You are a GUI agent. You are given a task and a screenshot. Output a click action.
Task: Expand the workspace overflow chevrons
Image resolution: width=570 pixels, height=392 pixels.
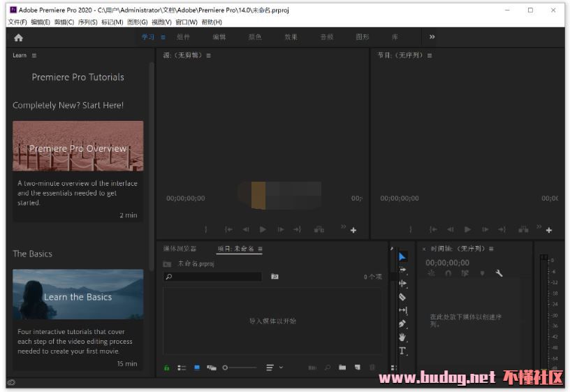432,37
